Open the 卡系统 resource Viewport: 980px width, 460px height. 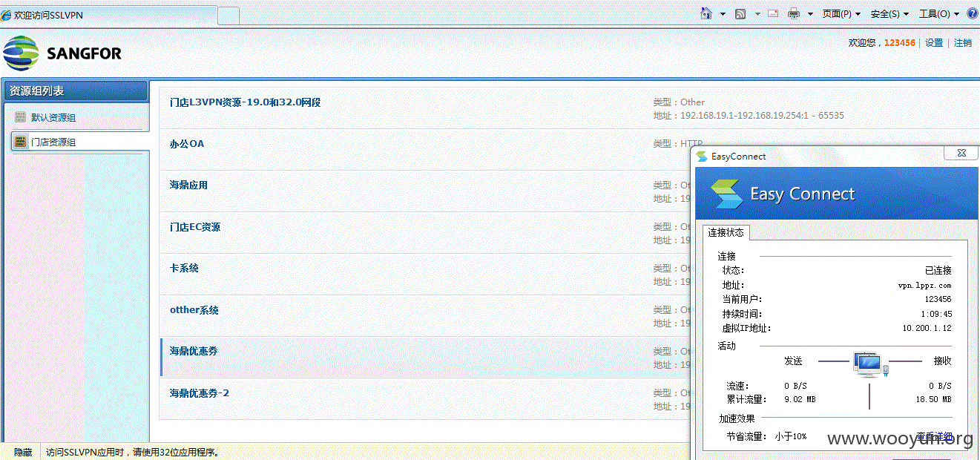coord(184,269)
